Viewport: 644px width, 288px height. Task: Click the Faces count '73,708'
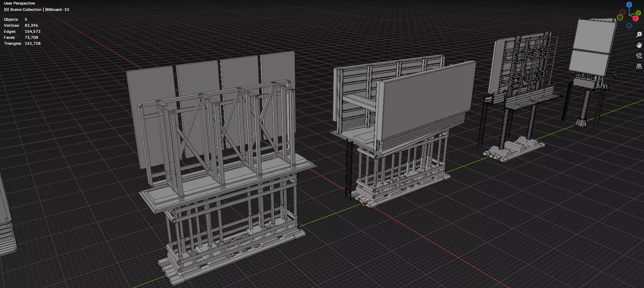31,37
